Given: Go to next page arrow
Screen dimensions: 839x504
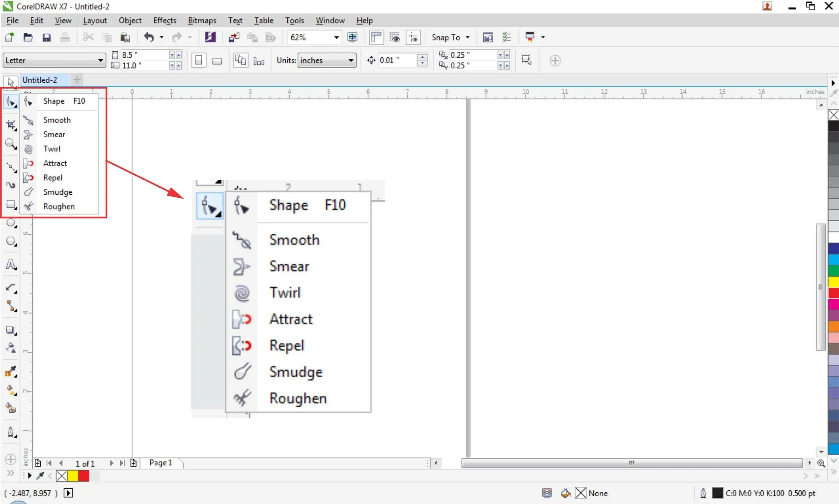Looking at the screenshot, I should click(112, 463).
